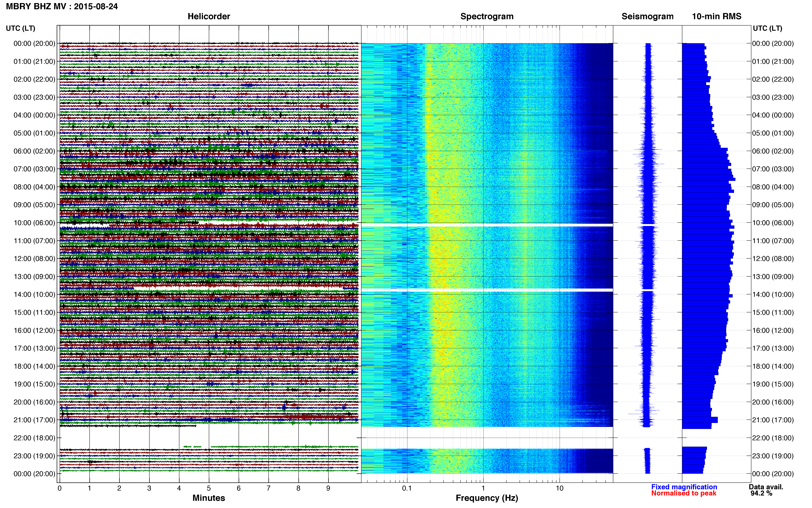812x508 pixels.
Task: Click right-axis time label "12:00 (08:00)"
Action: [773, 259]
